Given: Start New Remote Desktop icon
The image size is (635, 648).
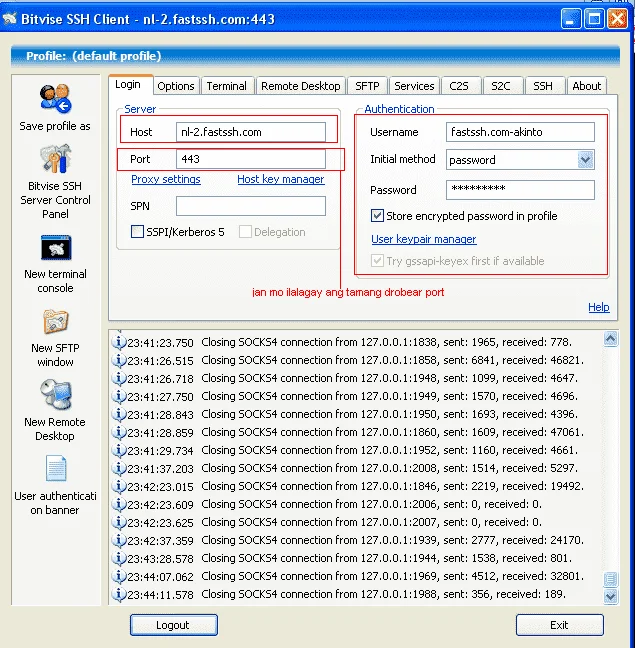Looking at the screenshot, I should coord(56,394).
